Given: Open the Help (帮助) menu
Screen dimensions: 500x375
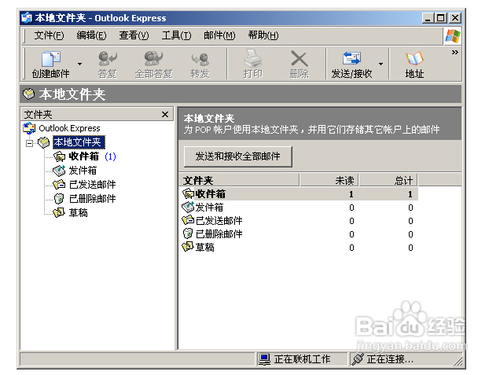Looking at the screenshot, I should (x=263, y=35).
